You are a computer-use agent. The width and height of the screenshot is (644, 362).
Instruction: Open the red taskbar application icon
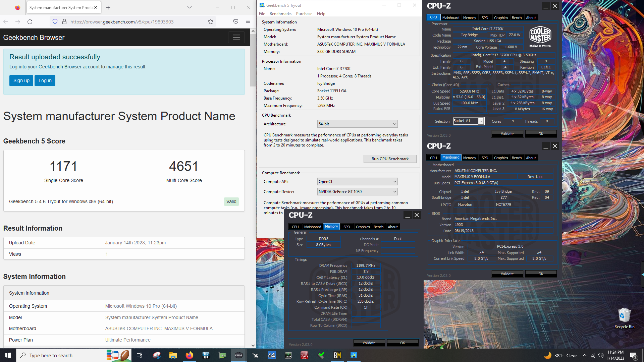[x=305, y=355]
